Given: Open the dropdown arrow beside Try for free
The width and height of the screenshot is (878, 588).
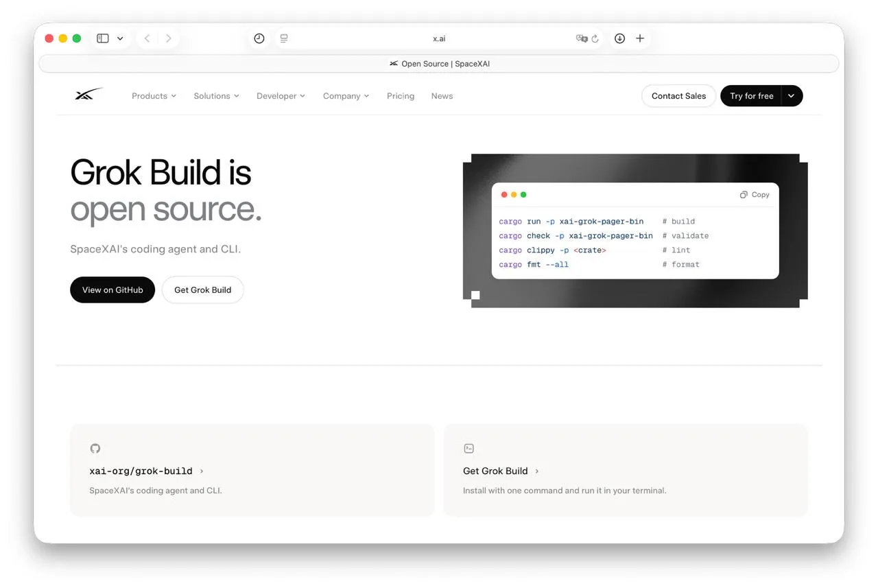Looking at the screenshot, I should click(792, 96).
